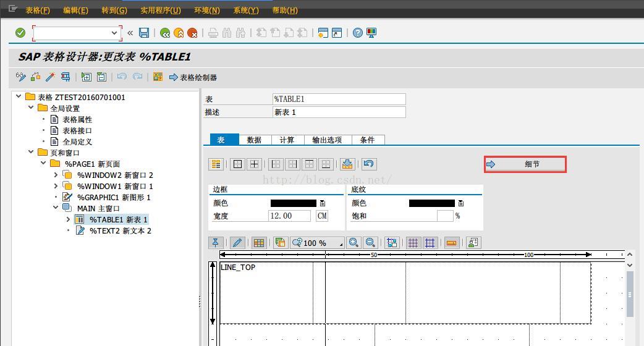Click the blue undo arrow in table tab
The width and height of the screenshot is (644, 346).
tap(369, 164)
